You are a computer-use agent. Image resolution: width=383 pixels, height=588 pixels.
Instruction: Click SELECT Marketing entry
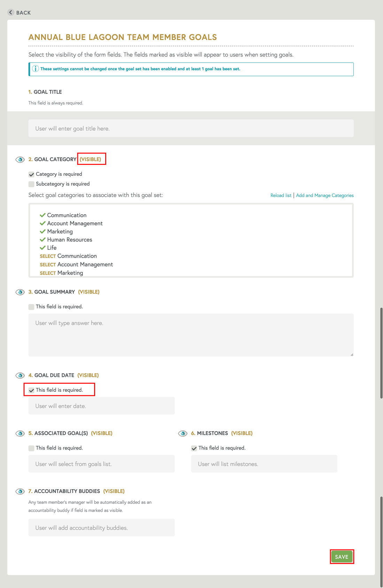click(61, 273)
